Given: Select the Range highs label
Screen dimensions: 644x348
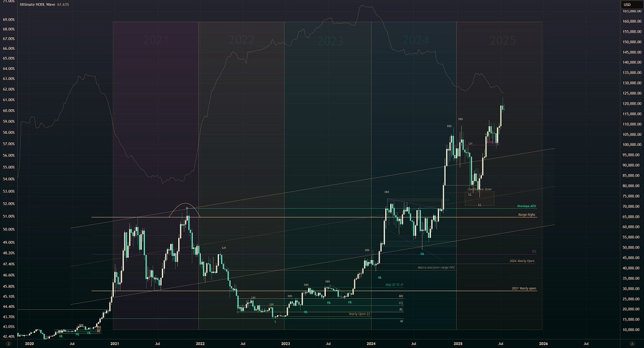Looking at the screenshot, I should coord(527,214).
